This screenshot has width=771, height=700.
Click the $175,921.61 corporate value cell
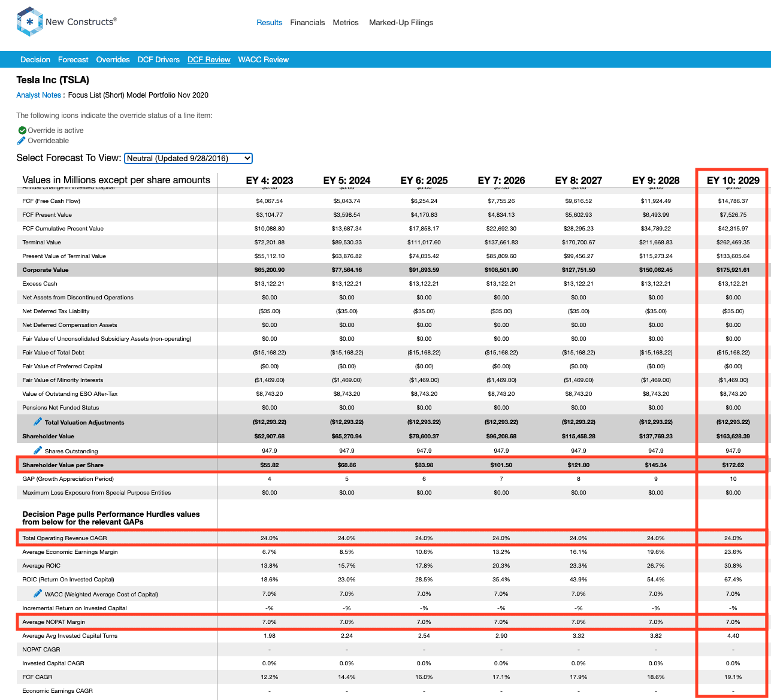tap(733, 270)
